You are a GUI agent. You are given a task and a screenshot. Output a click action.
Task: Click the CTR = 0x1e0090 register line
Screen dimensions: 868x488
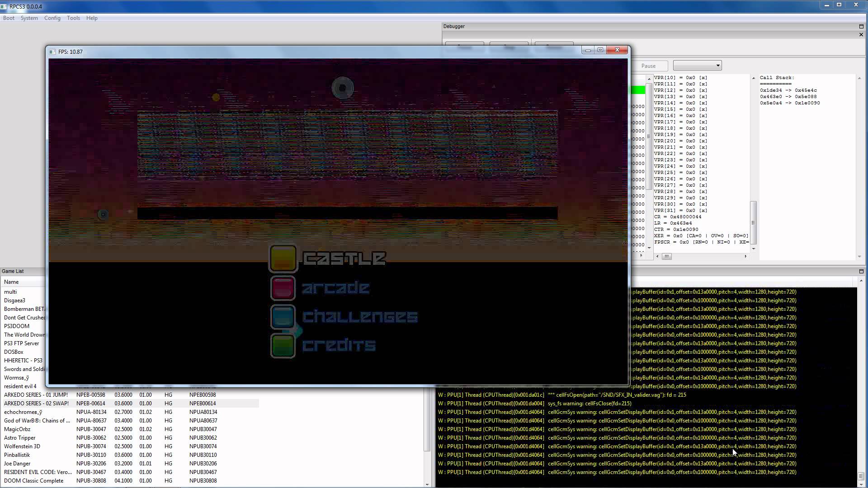[x=676, y=230]
